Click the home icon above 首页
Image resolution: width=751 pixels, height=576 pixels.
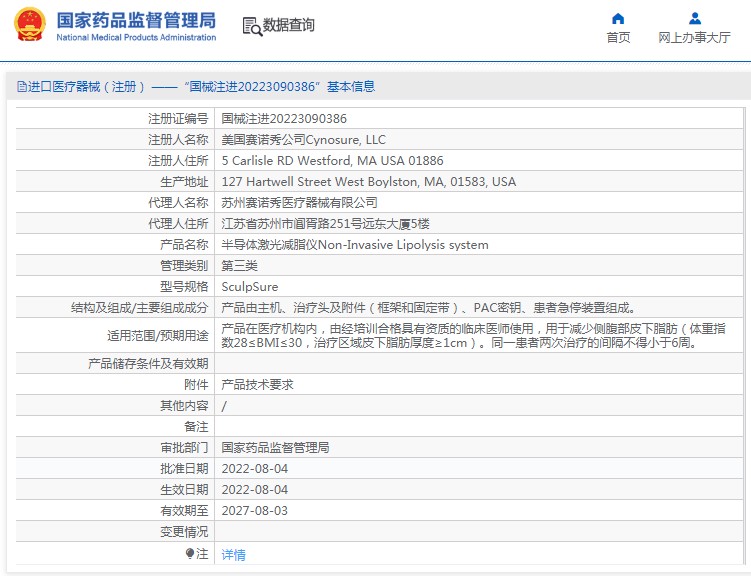click(618, 18)
